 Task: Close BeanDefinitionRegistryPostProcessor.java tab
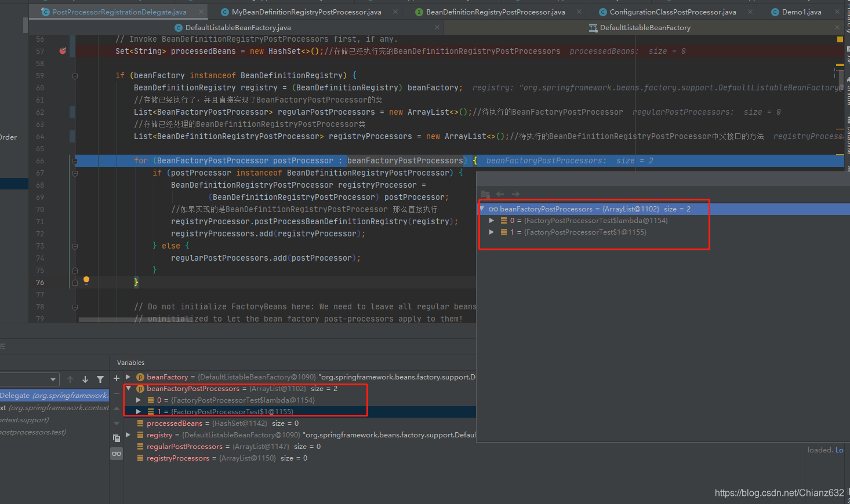tap(579, 12)
